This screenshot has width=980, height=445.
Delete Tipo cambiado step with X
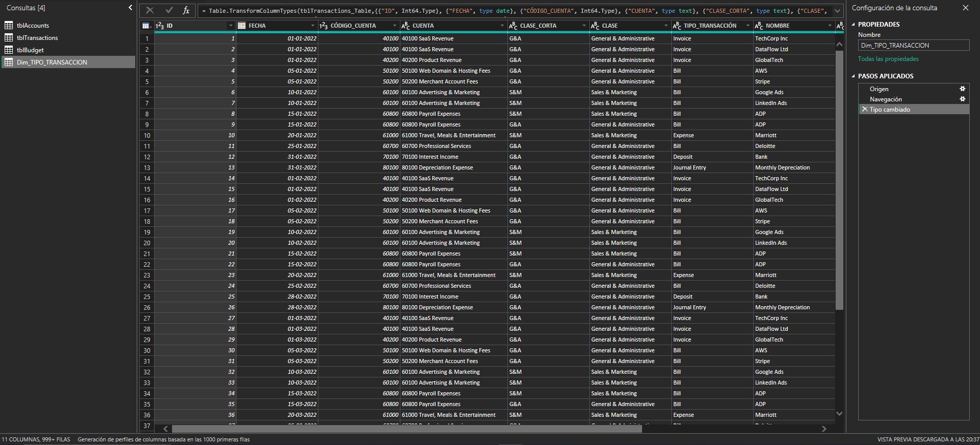click(x=865, y=109)
